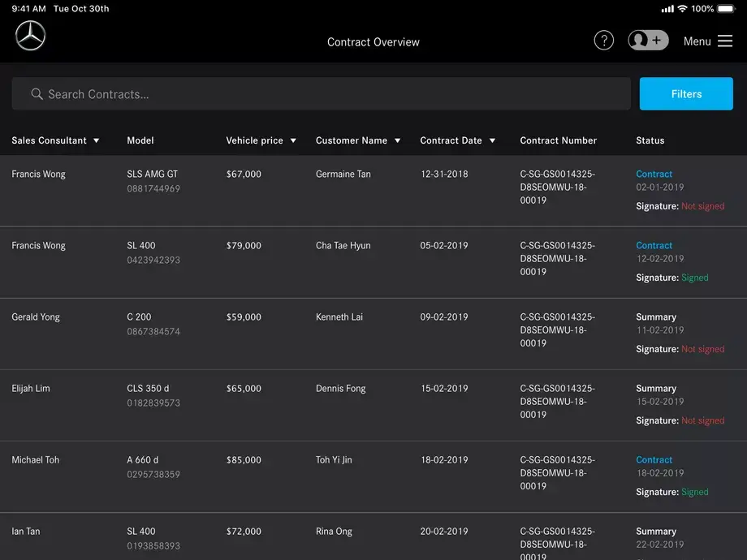747x560 pixels.
Task: Select customer name Kenneth Lai
Action: click(339, 317)
